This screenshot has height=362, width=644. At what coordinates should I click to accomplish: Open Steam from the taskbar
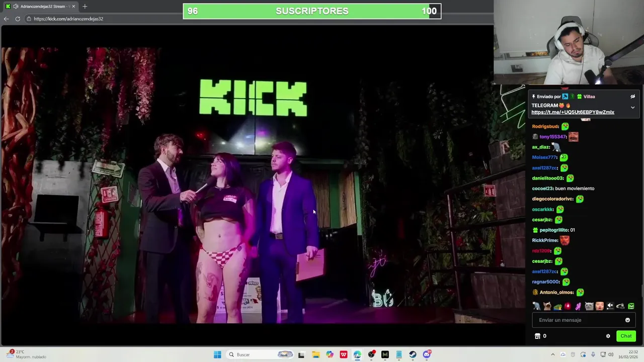click(x=413, y=354)
